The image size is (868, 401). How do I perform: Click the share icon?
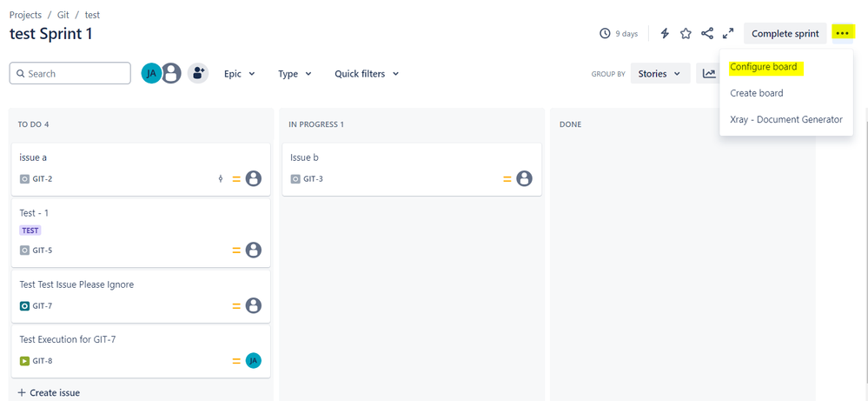click(x=707, y=34)
